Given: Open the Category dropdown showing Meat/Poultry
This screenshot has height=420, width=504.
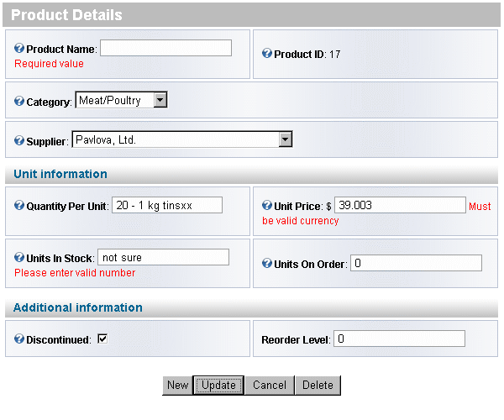Looking at the screenshot, I should coord(121,100).
